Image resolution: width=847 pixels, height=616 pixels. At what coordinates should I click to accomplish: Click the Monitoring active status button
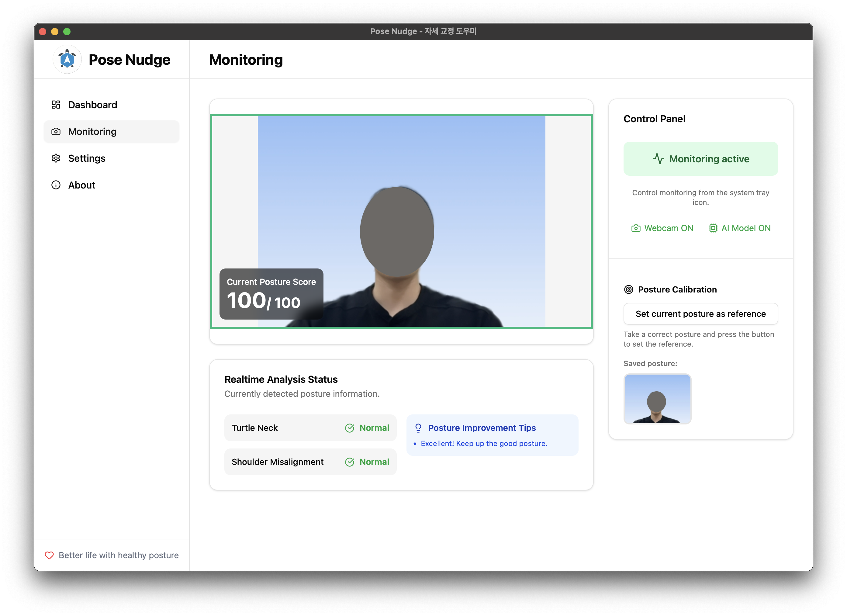tap(700, 159)
